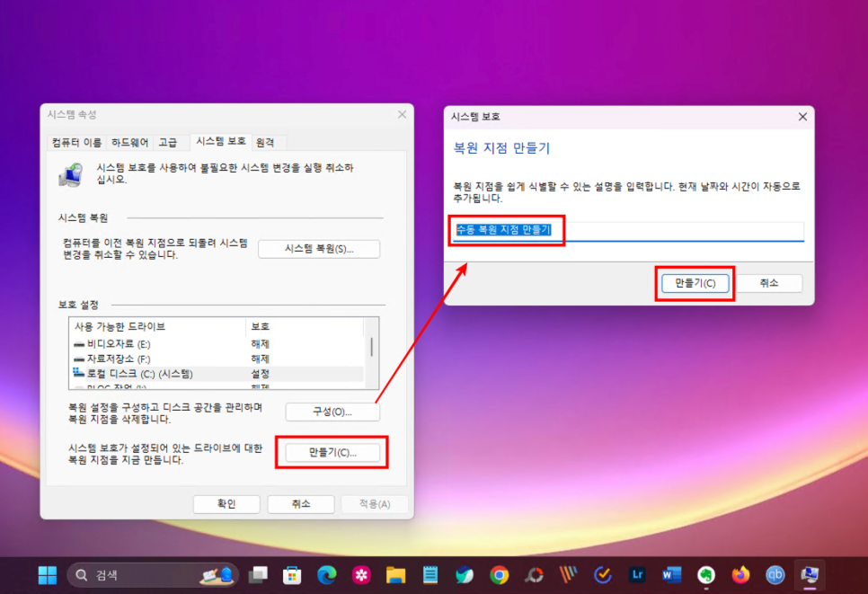This screenshot has height=594, width=868.
Task: Open the orange striped app icon in taskbar
Action: (x=569, y=575)
